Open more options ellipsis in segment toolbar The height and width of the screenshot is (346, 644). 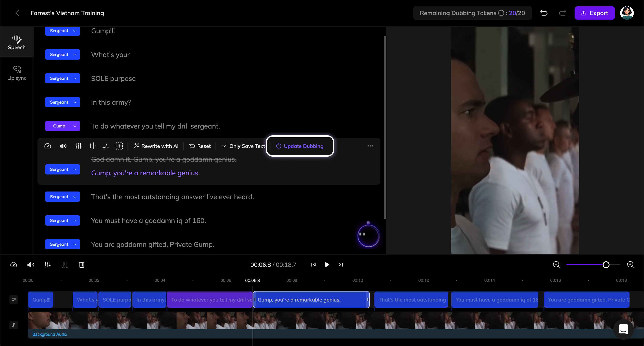tap(370, 146)
